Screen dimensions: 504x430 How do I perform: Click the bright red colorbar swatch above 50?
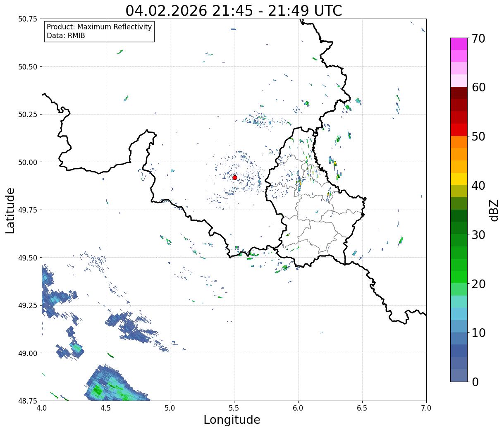tap(459, 130)
